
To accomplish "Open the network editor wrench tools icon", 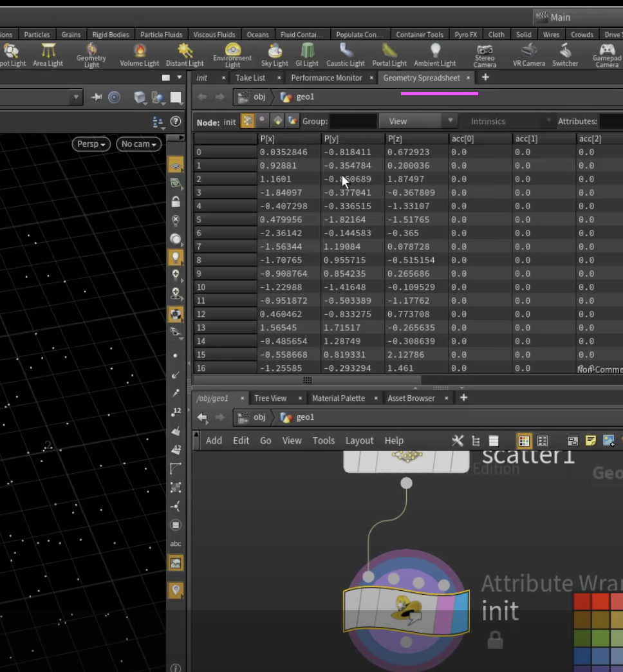I will (x=457, y=440).
